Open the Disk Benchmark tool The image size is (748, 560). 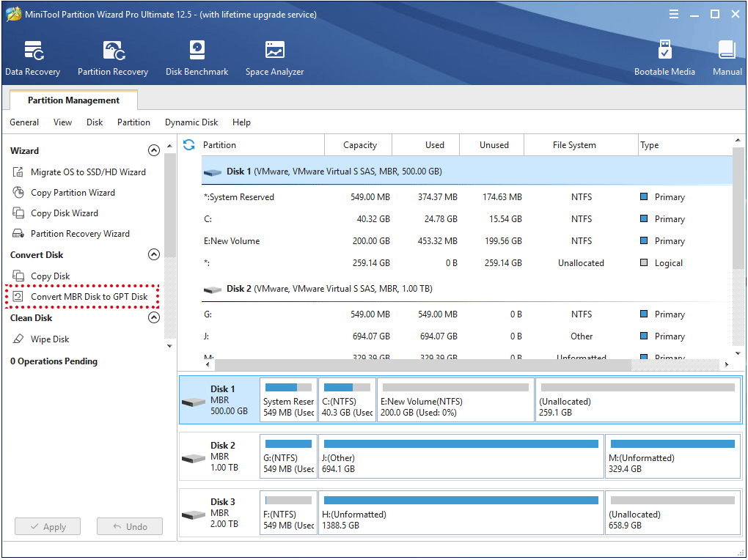197,58
